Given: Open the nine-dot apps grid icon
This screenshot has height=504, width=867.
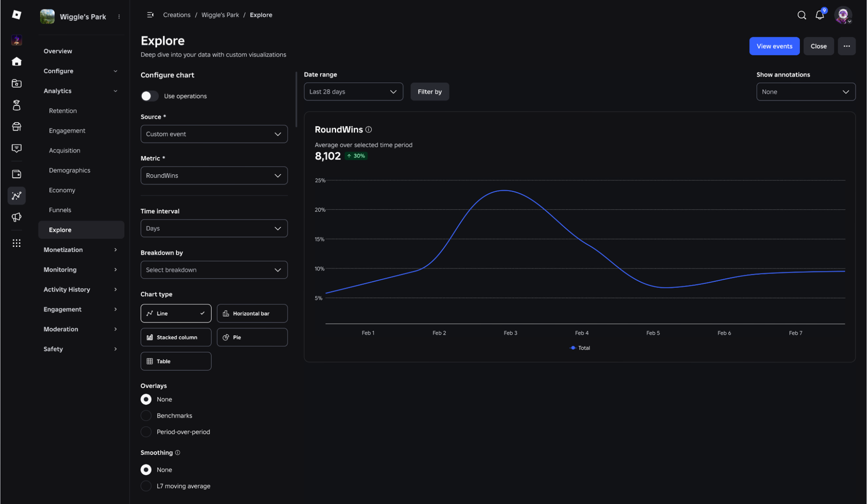Looking at the screenshot, I should tap(16, 243).
